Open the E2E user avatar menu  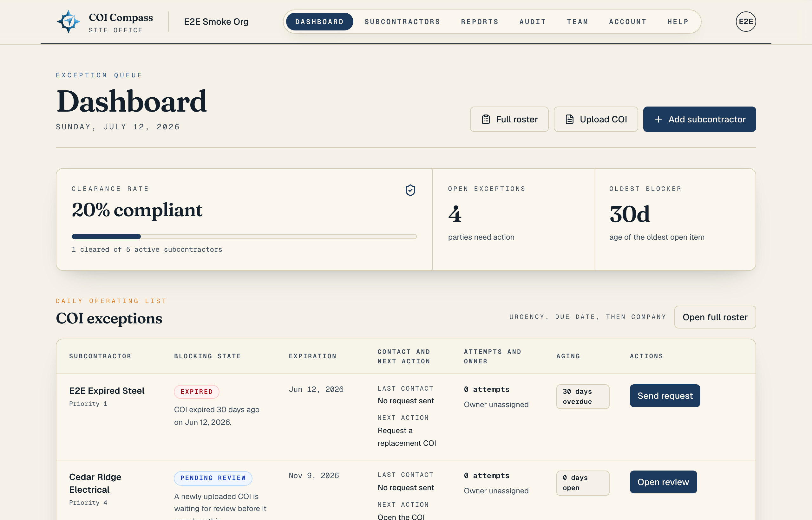[x=746, y=22]
